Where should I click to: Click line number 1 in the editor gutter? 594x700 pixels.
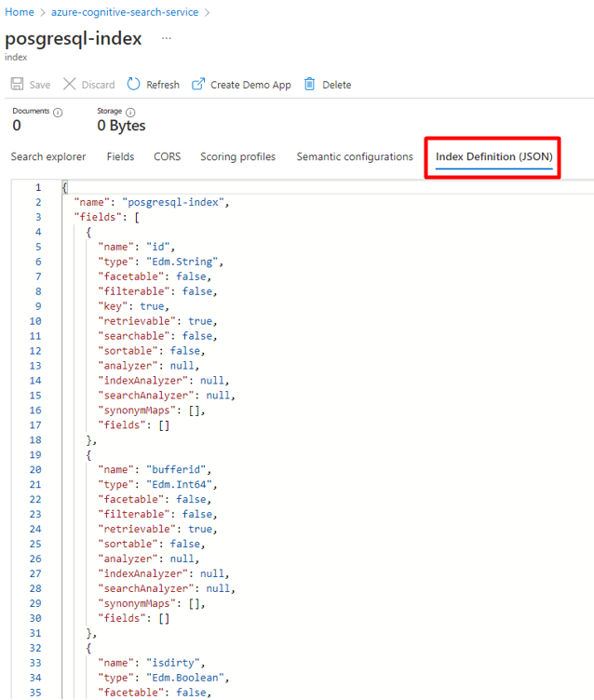coord(38,187)
